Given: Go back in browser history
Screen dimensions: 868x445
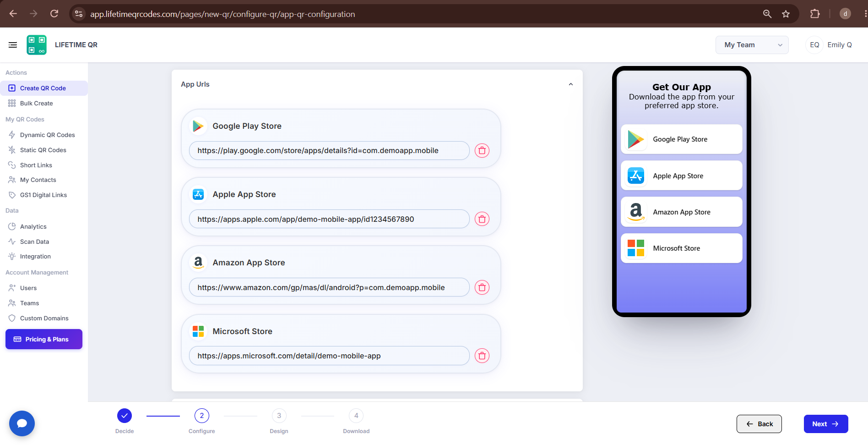Looking at the screenshot, I should click(13, 14).
